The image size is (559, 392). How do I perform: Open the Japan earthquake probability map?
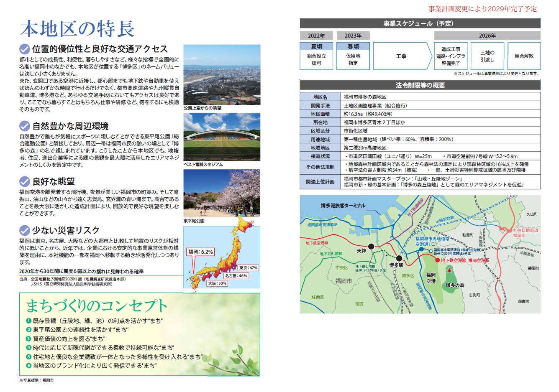pyautogui.click(x=222, y=257)
